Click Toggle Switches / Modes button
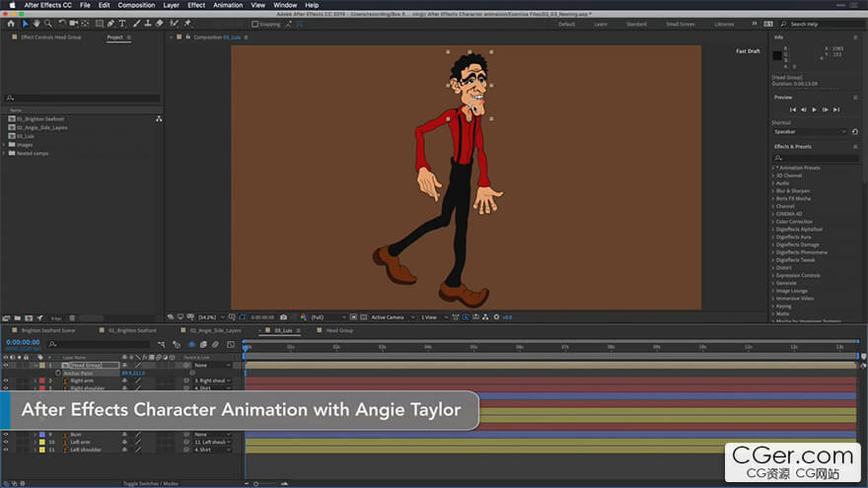868x488 pixels. pyautogui.click(x=151, y=484)
